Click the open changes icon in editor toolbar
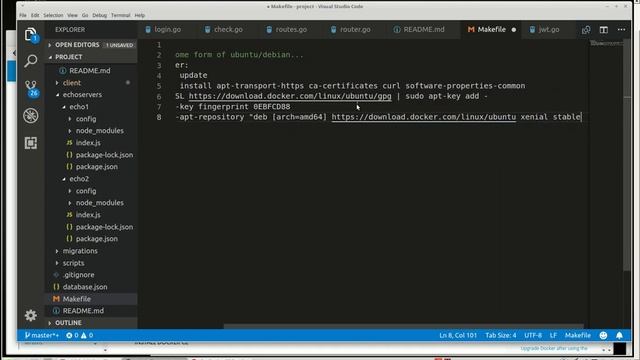640x360 pixels. coord(586,30)
